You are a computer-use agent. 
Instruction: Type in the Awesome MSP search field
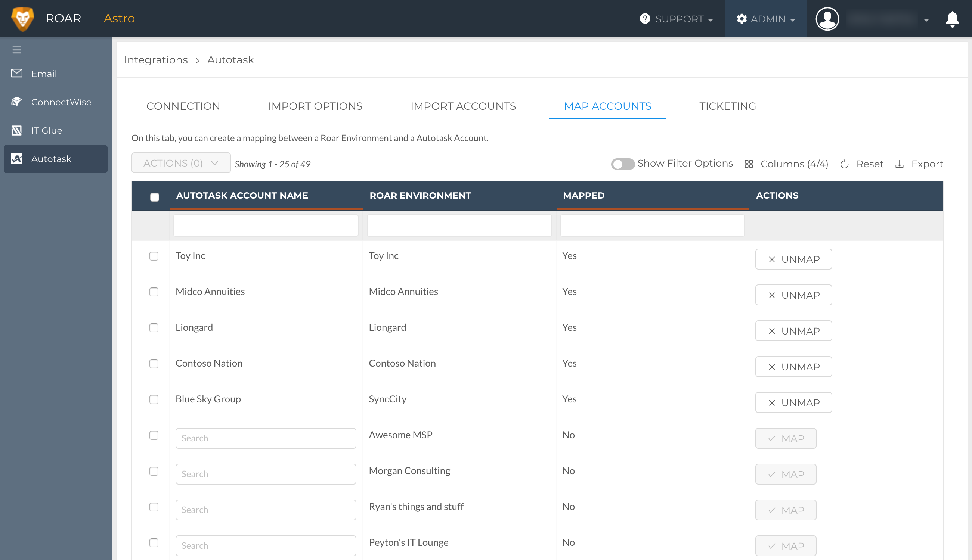pyautogui.click(x=266, y=438)
